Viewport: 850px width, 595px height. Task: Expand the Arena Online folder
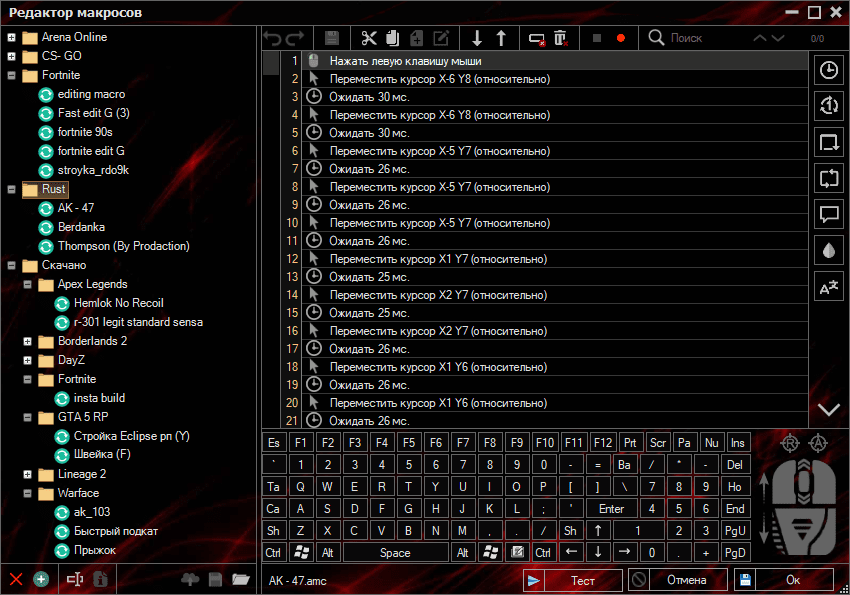[11, 37]
